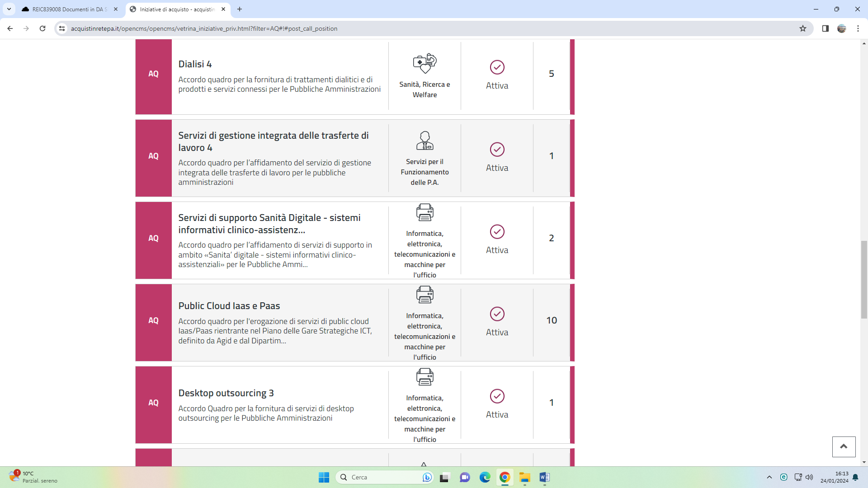868x488 pixels.
Task: Switch to the REIC839008 Documenti tab
Action: (x=70, y=9)
